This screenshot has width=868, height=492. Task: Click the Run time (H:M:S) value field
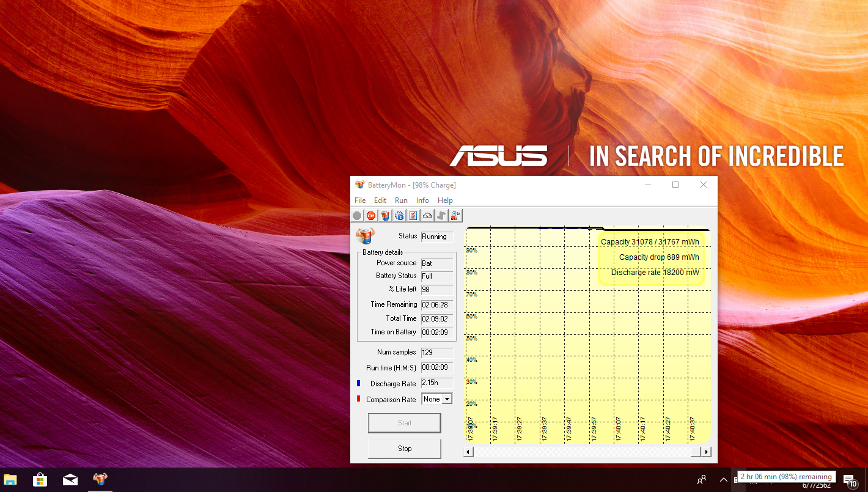437,367
